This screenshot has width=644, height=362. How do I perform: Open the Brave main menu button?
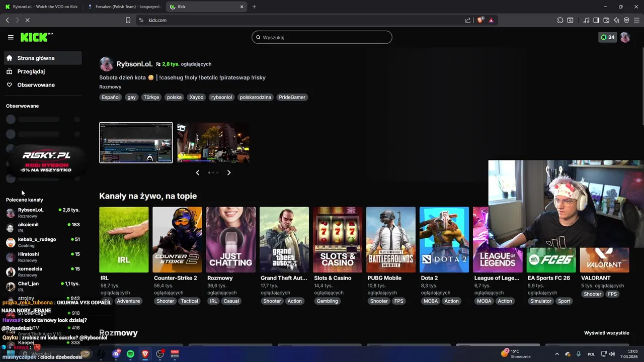click(x=636, y=20)
